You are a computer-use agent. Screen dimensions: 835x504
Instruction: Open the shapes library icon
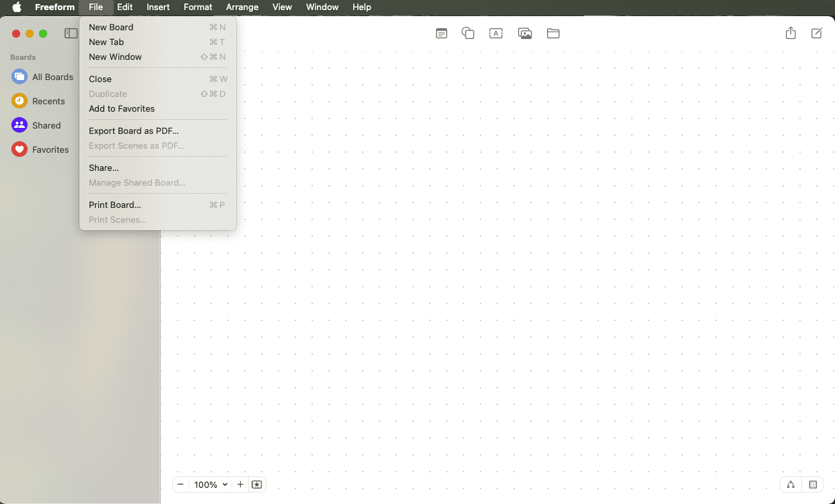[x=468, y=33]
